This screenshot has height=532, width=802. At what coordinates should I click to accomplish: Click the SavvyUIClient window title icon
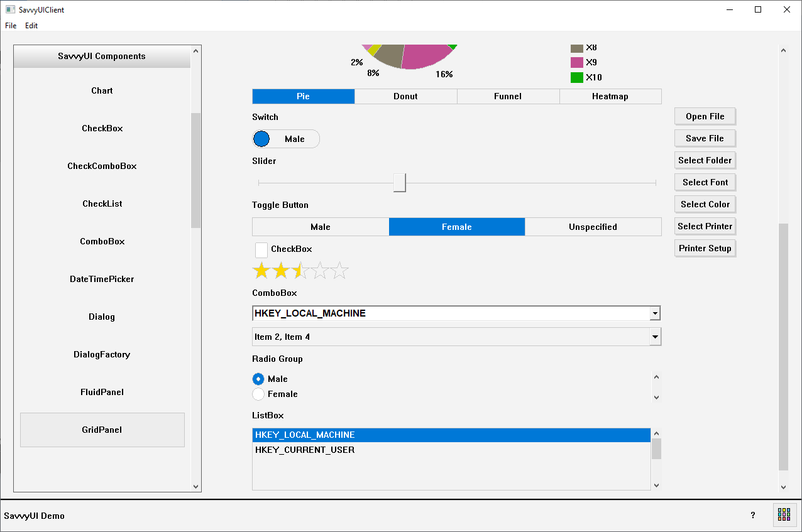tap(10, 9)
